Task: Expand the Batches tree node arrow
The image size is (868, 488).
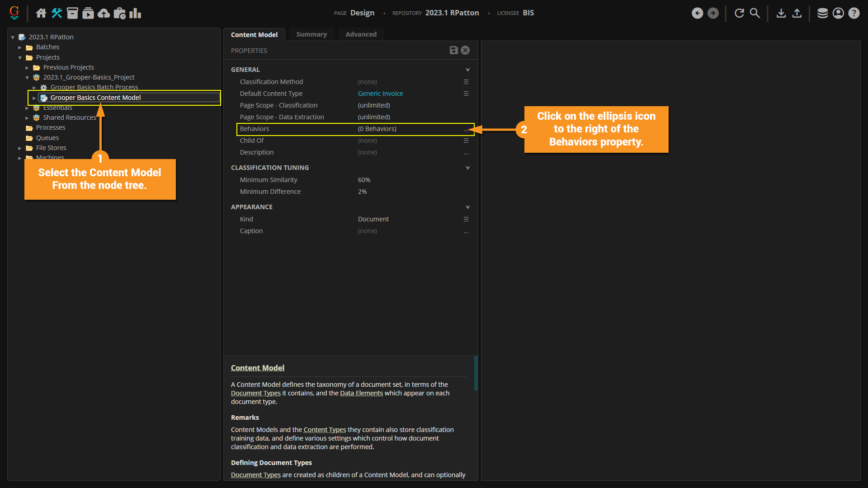Action: click(20, 47)
